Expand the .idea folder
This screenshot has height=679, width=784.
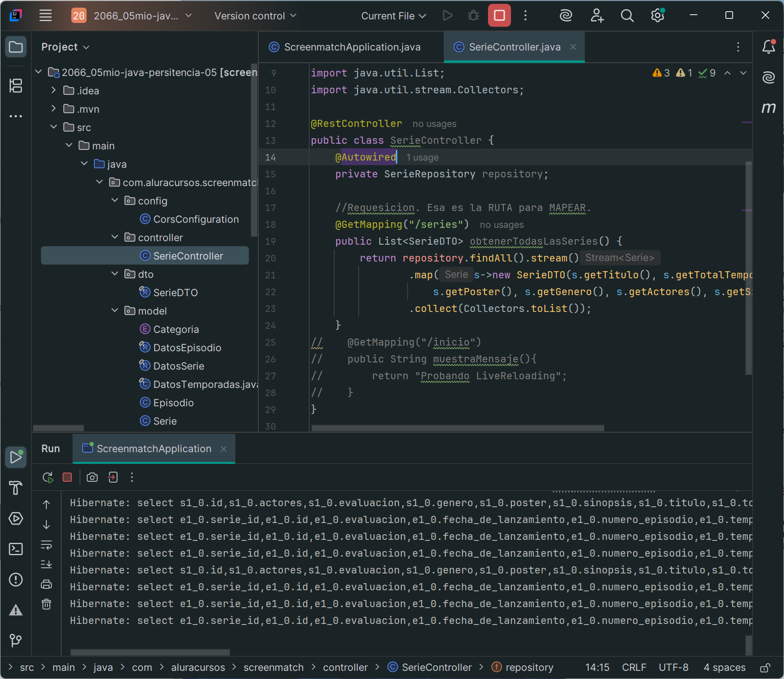coord(53,90)
